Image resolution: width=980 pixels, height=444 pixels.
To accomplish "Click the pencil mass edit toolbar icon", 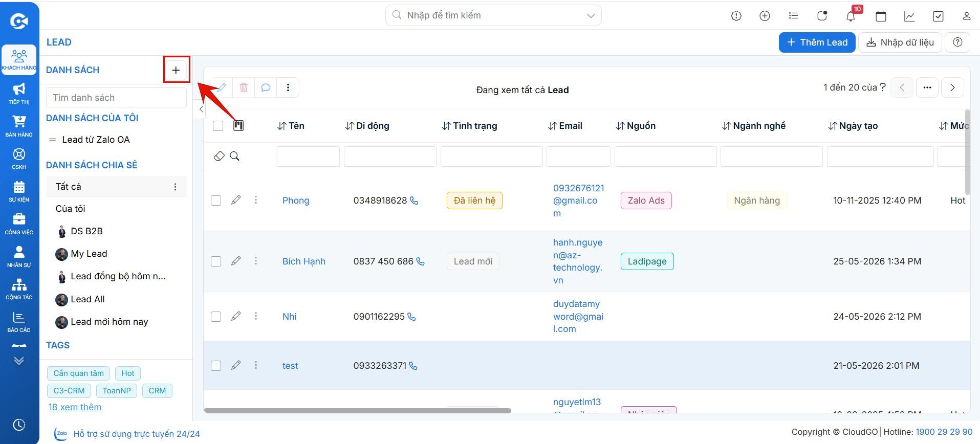I will (x=221, y=88).
